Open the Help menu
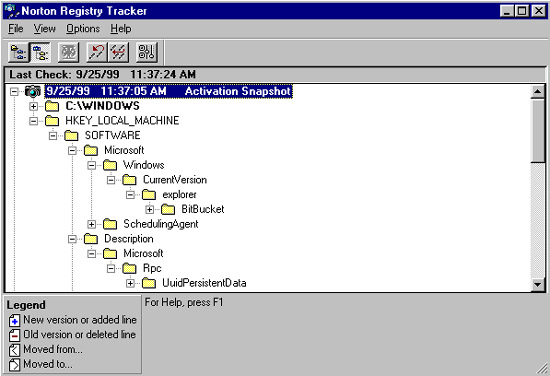Viewport: 550px width, 376px height. tap(121, 28)
